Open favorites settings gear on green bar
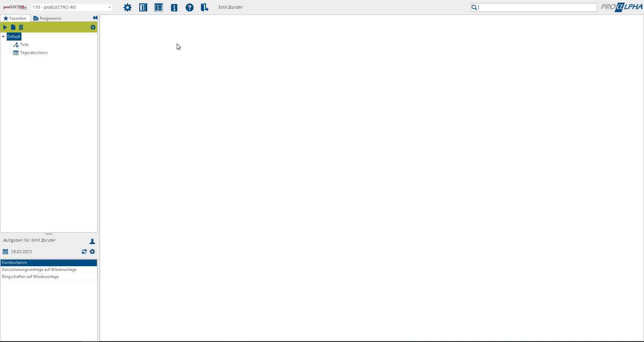Viewport: 644px width, 342px height. [x=93, y=27]
